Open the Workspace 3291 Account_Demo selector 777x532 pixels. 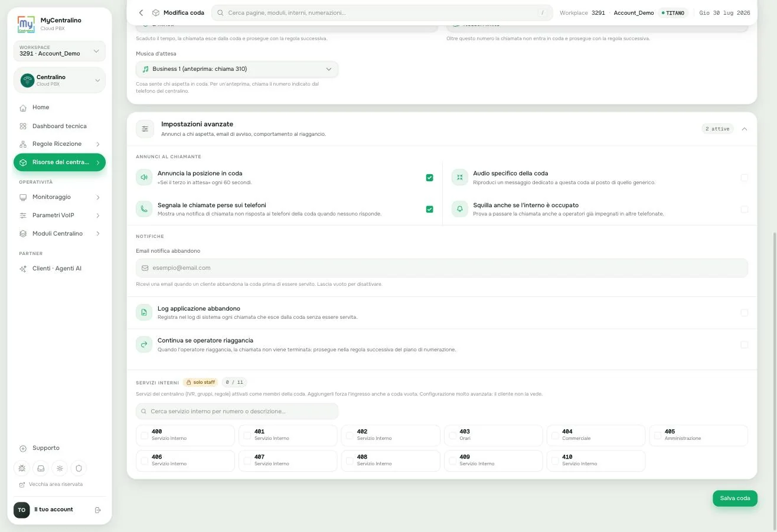coord(59,51)
